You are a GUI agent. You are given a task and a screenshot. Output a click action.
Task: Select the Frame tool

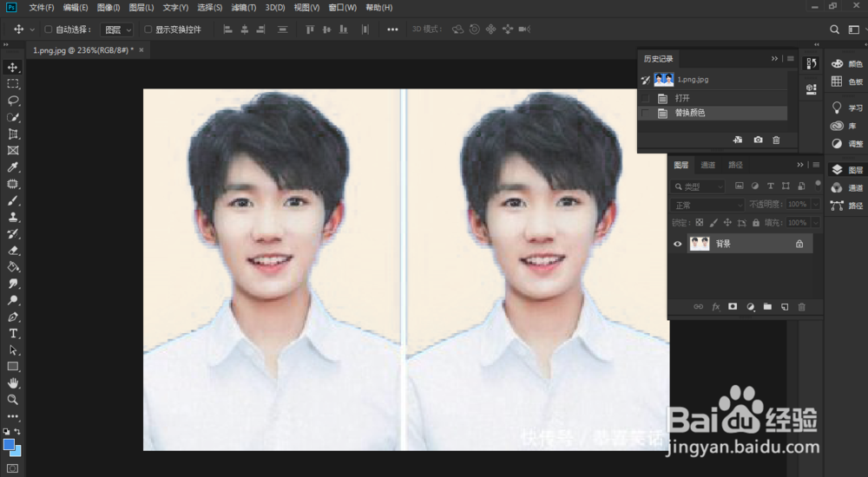coord(13,151)
